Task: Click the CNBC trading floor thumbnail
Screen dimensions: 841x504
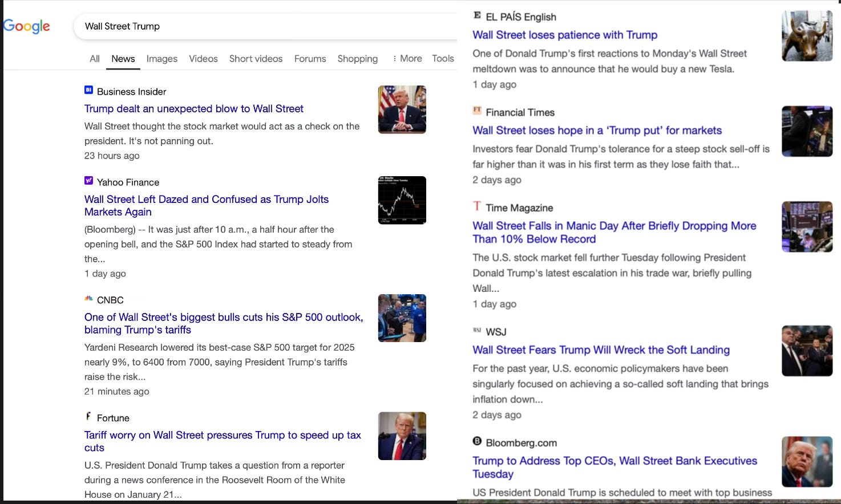Action: (402, 318)
